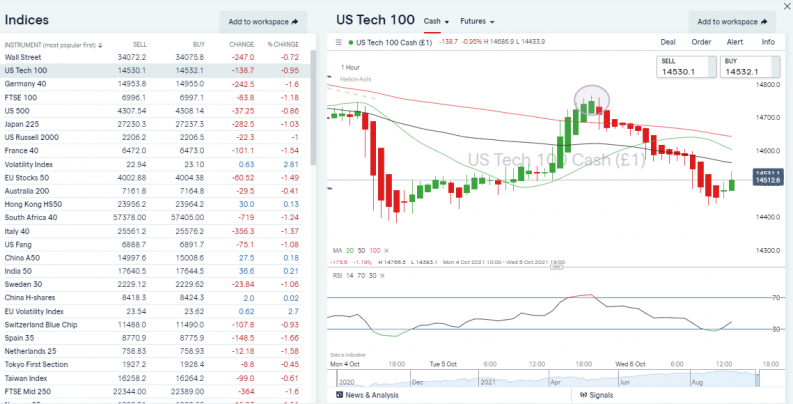Select the US Russell 2000 row

coord(153,137)
